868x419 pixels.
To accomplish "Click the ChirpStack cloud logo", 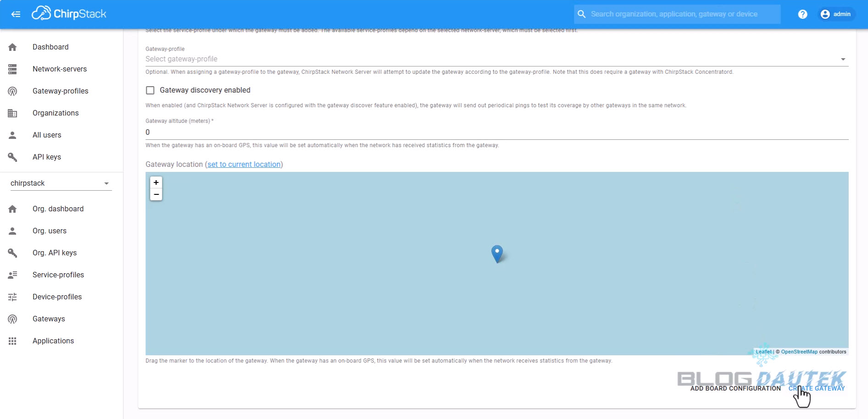I will pos(41,14).
